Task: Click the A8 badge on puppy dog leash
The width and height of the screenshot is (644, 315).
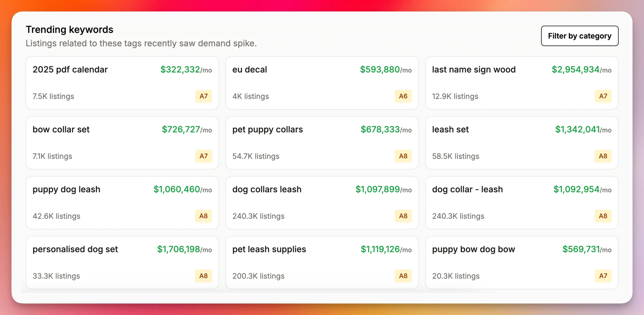Action: 203,216
